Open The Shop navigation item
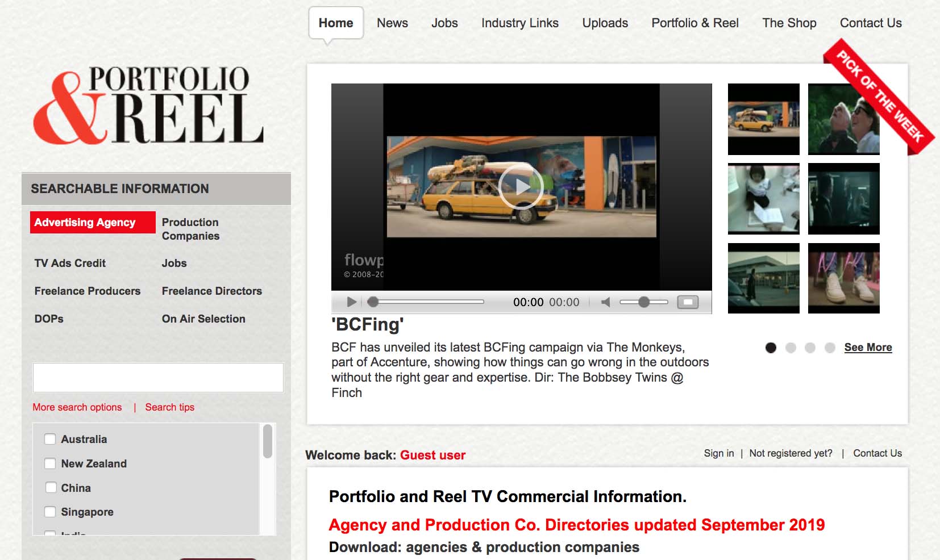Image resolution: width=940 pixels, height=560 pixels. pos(789,23)
